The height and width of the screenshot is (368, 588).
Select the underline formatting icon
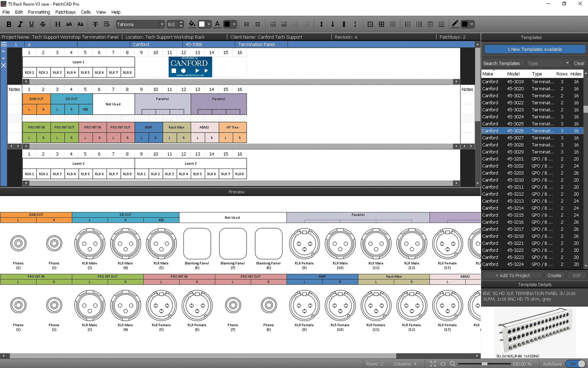pos(32,24)
